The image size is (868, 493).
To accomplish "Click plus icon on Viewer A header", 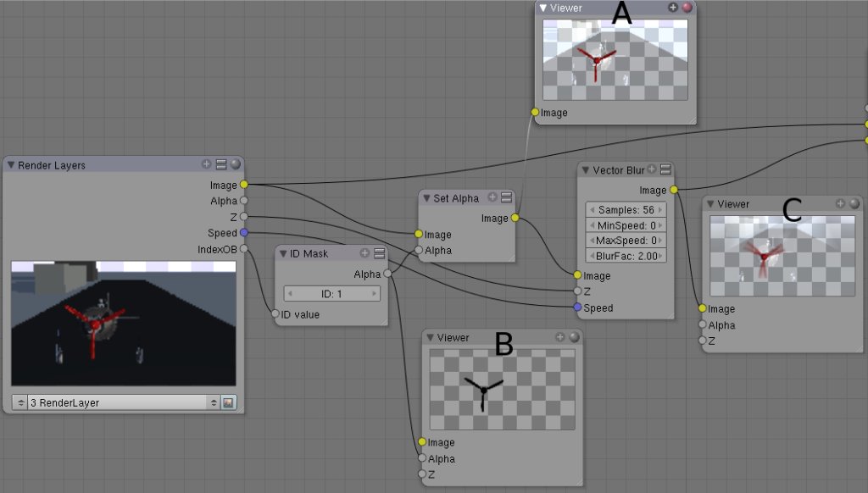I will pos(672,7).
